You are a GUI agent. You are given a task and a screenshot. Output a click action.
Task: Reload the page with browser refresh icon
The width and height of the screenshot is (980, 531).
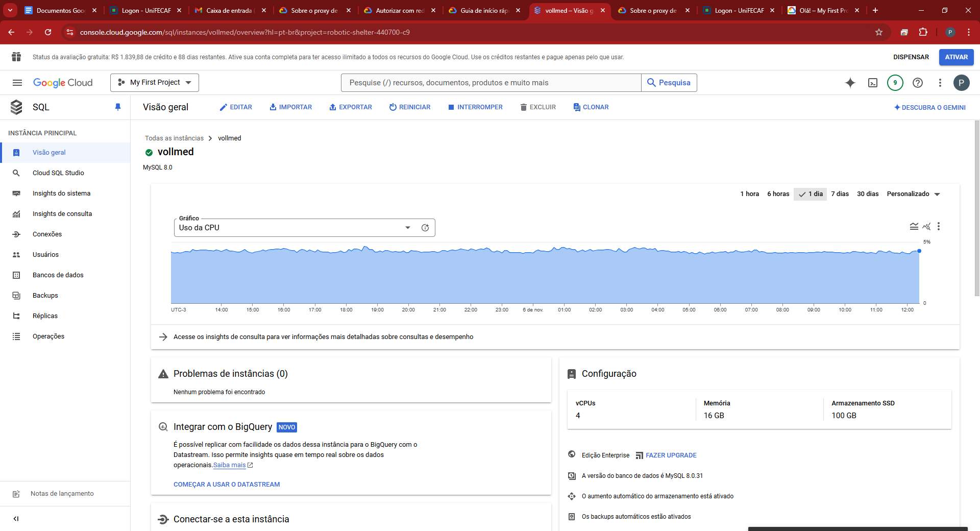pyautogui.click(x=48, y=32)
